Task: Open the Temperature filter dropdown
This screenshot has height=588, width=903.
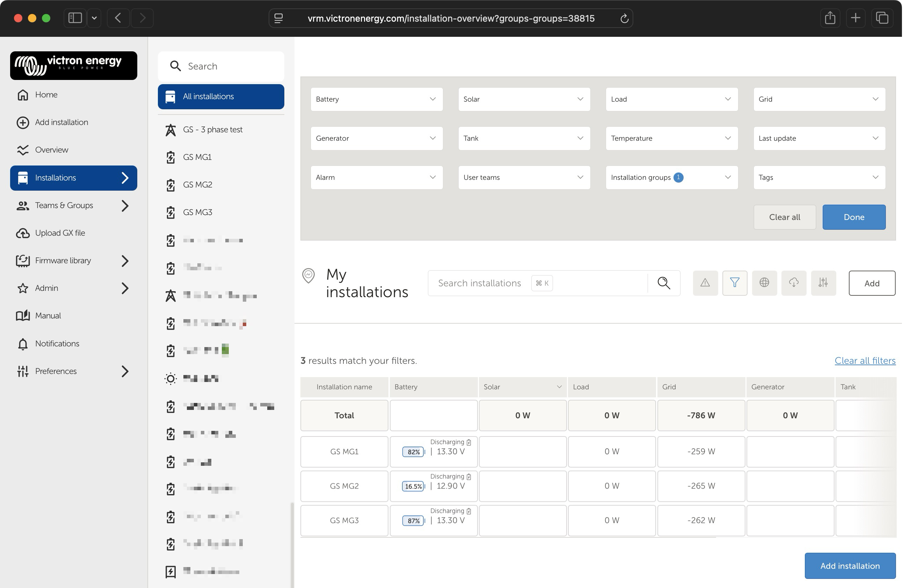Action: click(671, 139)
